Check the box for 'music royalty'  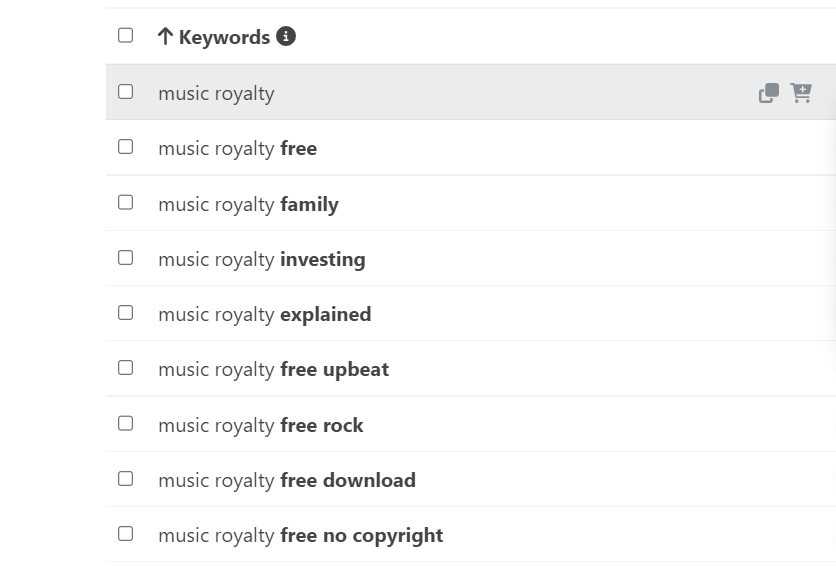(125, 92)
